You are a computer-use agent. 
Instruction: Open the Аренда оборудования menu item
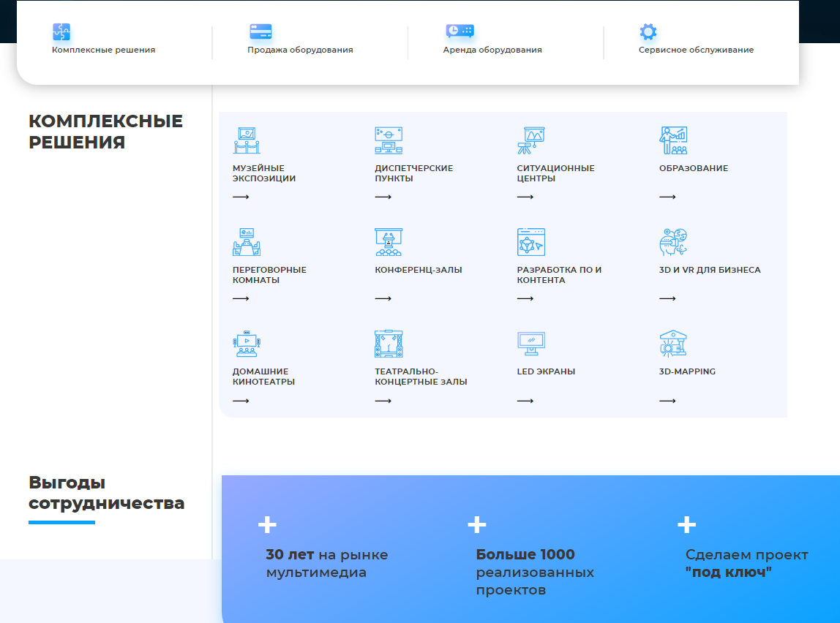(492, 50)
